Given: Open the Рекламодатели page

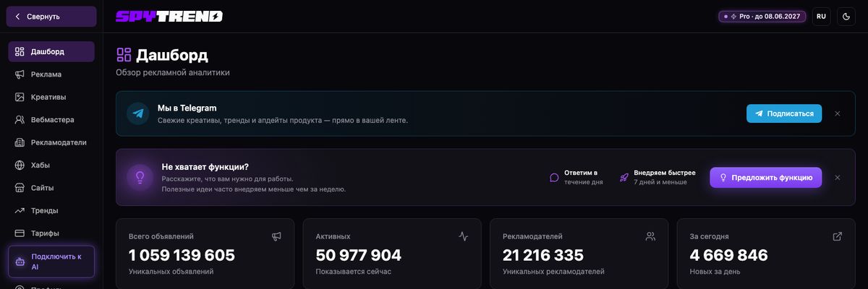Looking at the screenshot, I should point(51,142).
